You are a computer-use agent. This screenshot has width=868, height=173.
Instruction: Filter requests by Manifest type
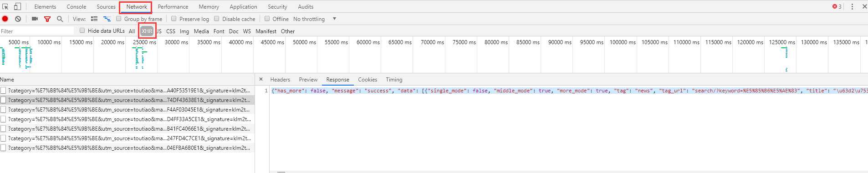266,31
